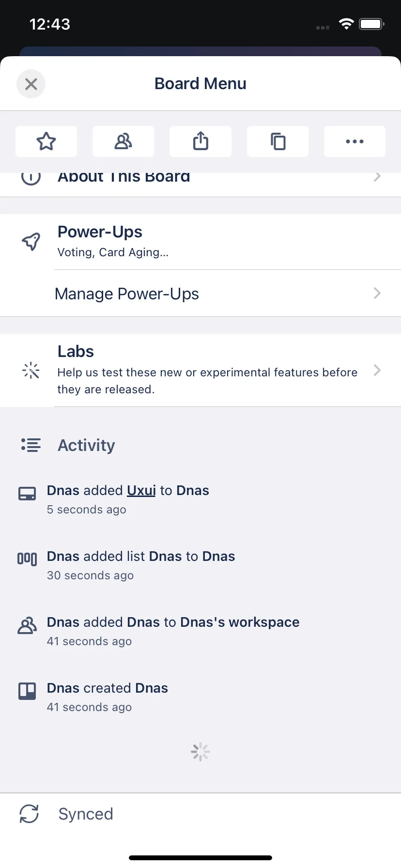Open the Uxui card link
The width and height of the screenshot is (401, 868).
(x=141, y=490)
